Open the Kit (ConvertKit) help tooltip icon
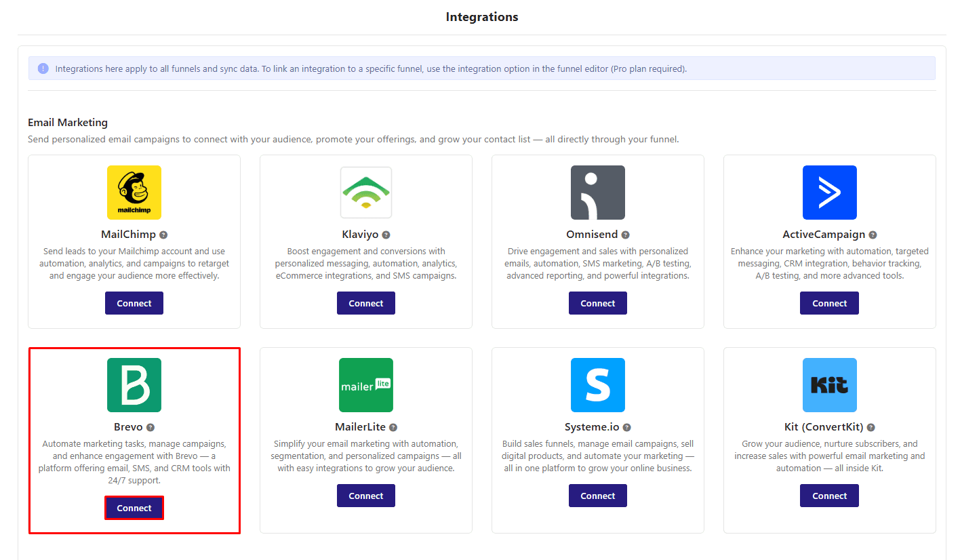This screenshot has height=560, width=960. [870, 426]
